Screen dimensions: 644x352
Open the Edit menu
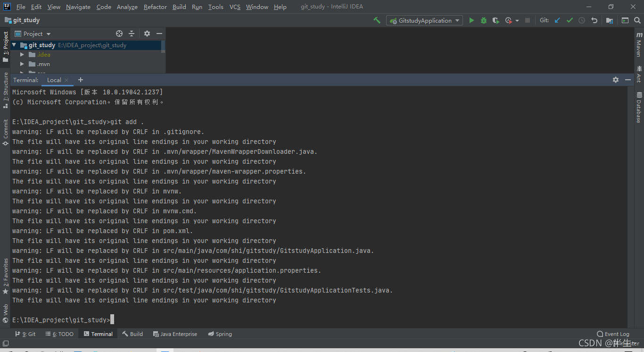36,7
